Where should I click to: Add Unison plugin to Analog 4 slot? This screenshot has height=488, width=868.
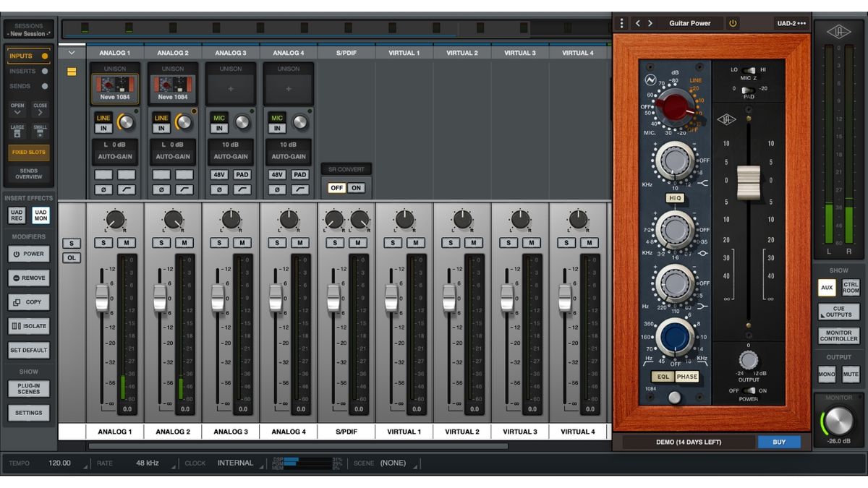(289, 89)
